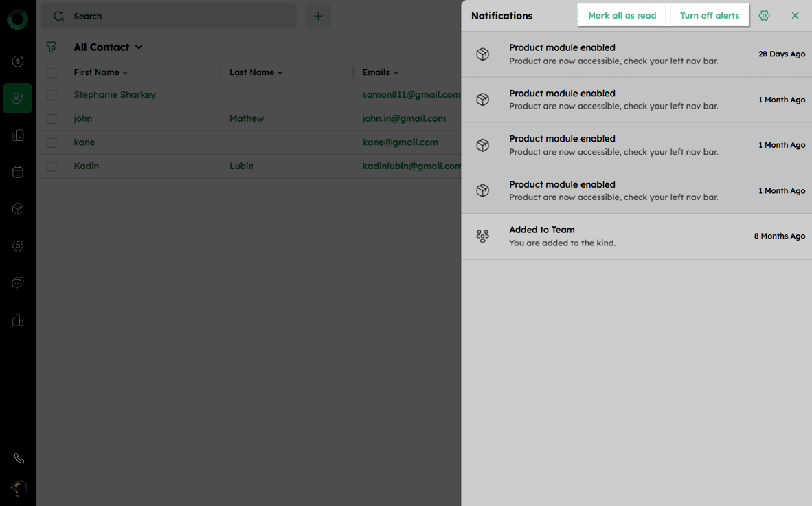Click the filter funnel icon beside All Contact

pyautogui.click(x=52, y=47)
